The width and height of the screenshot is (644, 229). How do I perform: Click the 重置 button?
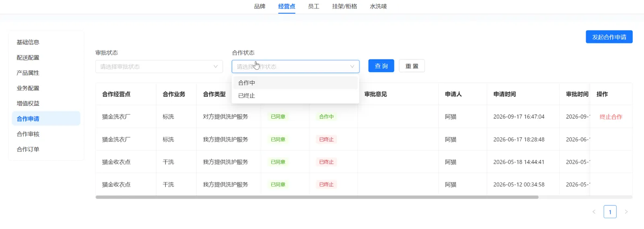click(x=412, y=66)
